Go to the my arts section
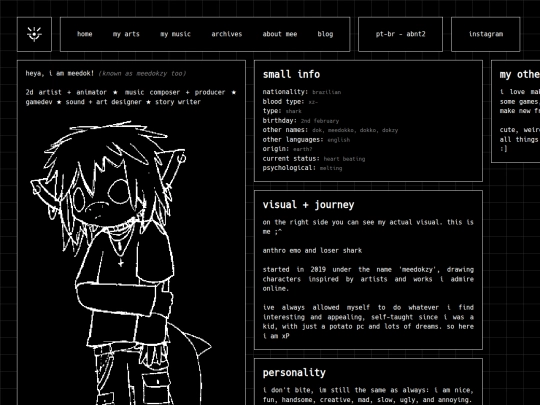 [126, 34]
